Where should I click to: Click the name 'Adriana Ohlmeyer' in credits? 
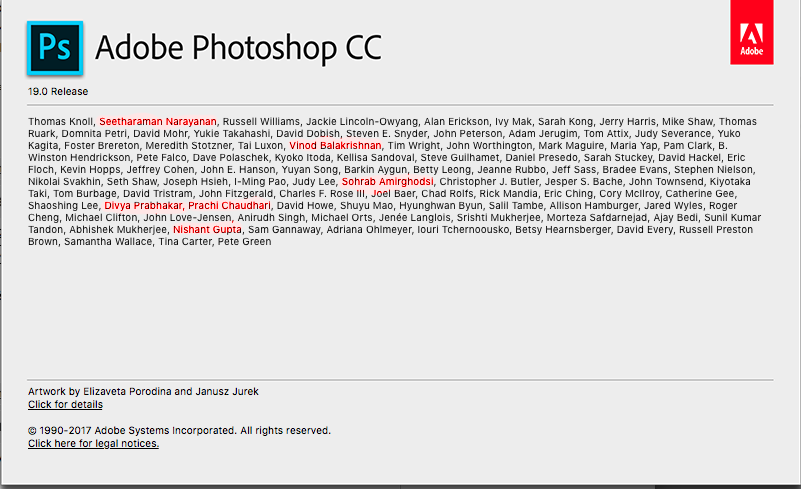(x=369, y=229)
